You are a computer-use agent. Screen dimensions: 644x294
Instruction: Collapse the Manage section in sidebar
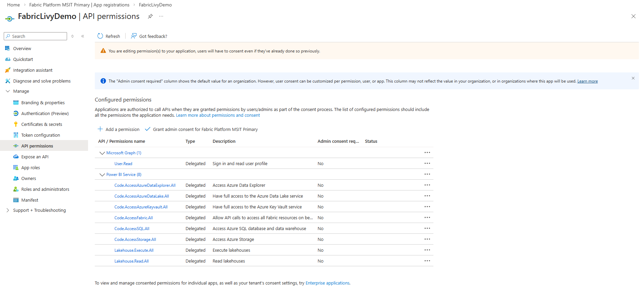[x=8, y=91]
